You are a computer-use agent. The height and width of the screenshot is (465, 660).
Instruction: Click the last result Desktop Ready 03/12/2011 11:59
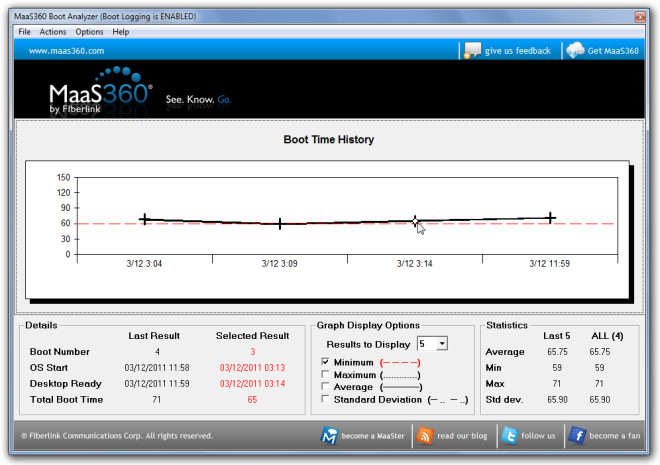click(157, 383)
